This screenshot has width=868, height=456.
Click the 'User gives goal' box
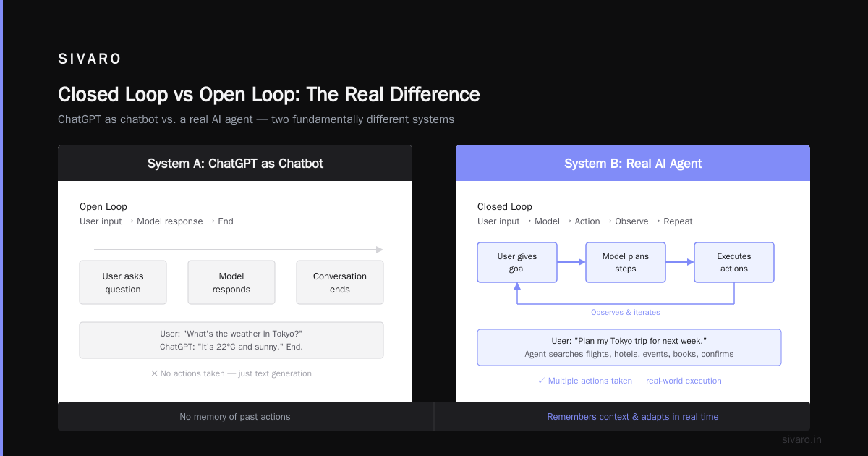[x=517, y=262]
